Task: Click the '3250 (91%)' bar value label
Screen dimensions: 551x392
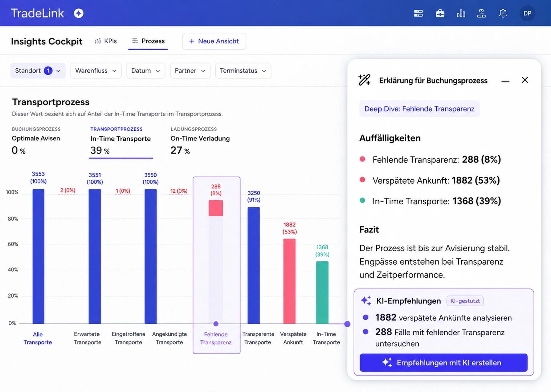Action: pos(254,196)
